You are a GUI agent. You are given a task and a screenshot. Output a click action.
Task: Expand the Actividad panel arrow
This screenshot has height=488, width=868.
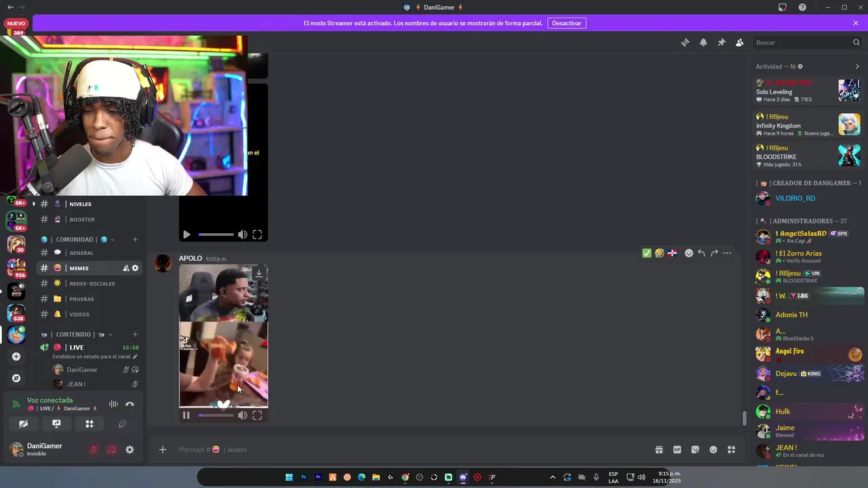[x=857, y=66]
